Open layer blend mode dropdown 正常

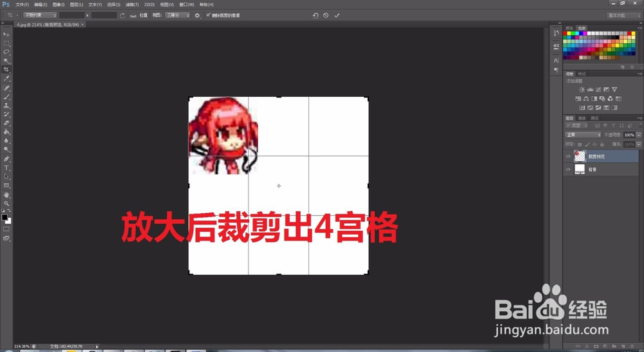583,135
